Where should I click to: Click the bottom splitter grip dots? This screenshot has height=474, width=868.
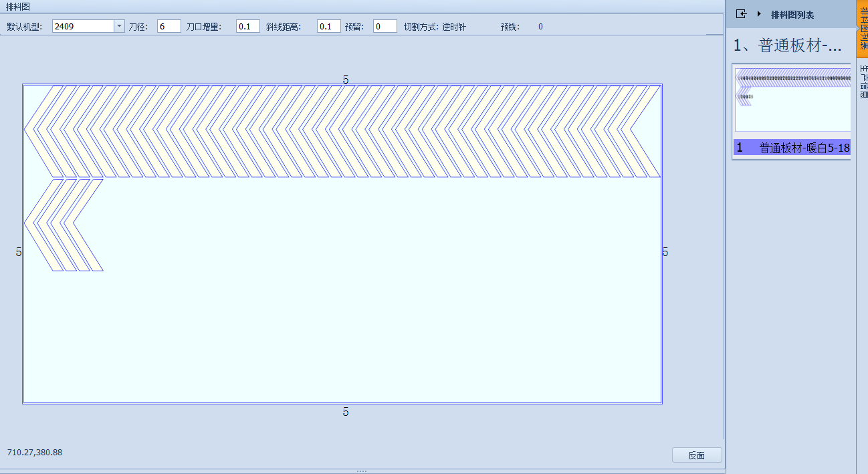click(x=362, y=471)
